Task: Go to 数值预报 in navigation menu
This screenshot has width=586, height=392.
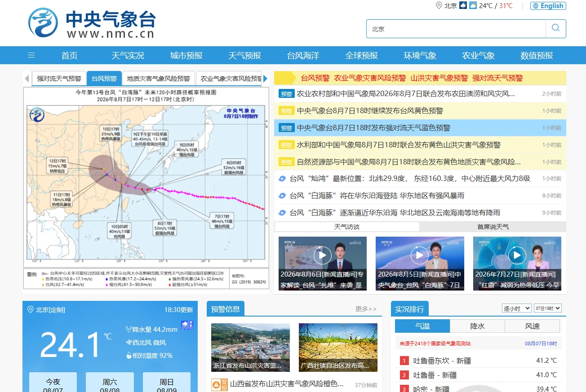Action: point(537,56)
